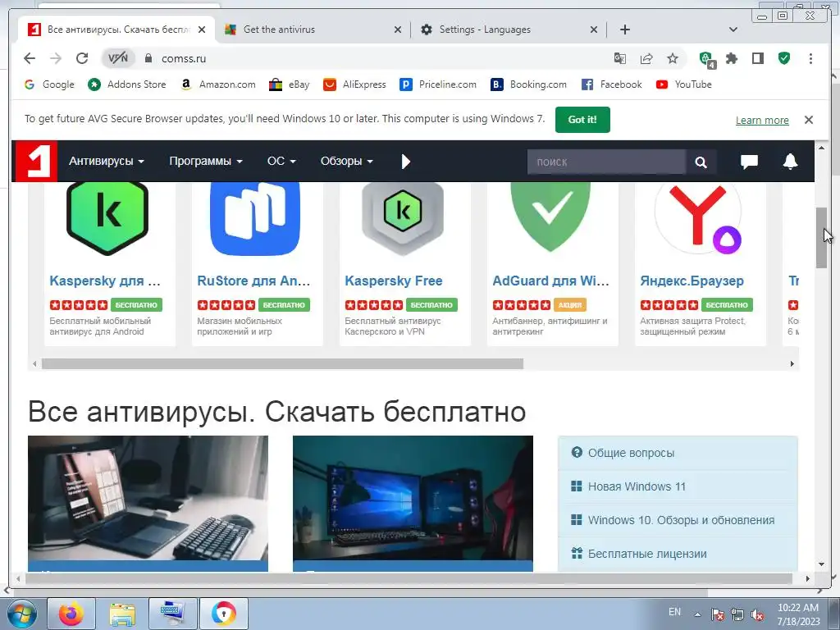Open the notifications bell icon
Screen dimensions: 840x630
(x=790, y=162)
